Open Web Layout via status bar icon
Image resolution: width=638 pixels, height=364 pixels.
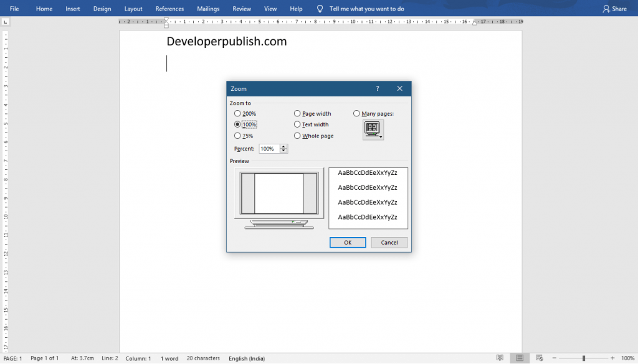point(540,358)
